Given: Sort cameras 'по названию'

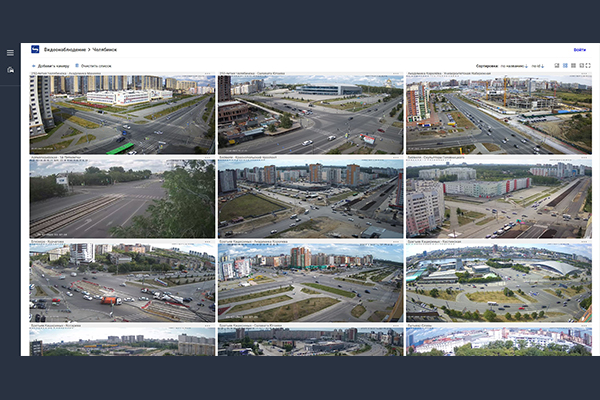Looking at the screenshot, I should [x=514, y=66].
